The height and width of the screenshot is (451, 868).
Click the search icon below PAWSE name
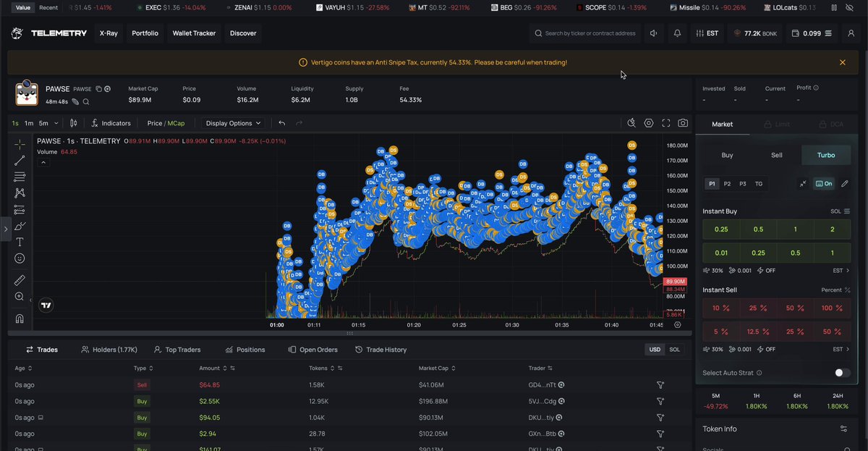click(86, 102)
